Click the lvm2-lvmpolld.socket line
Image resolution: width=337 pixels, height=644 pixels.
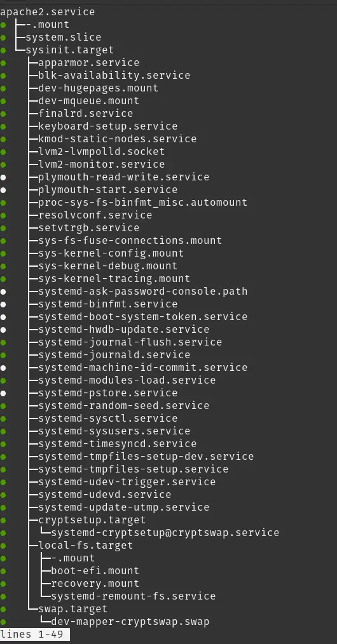(x=102, y=152)
